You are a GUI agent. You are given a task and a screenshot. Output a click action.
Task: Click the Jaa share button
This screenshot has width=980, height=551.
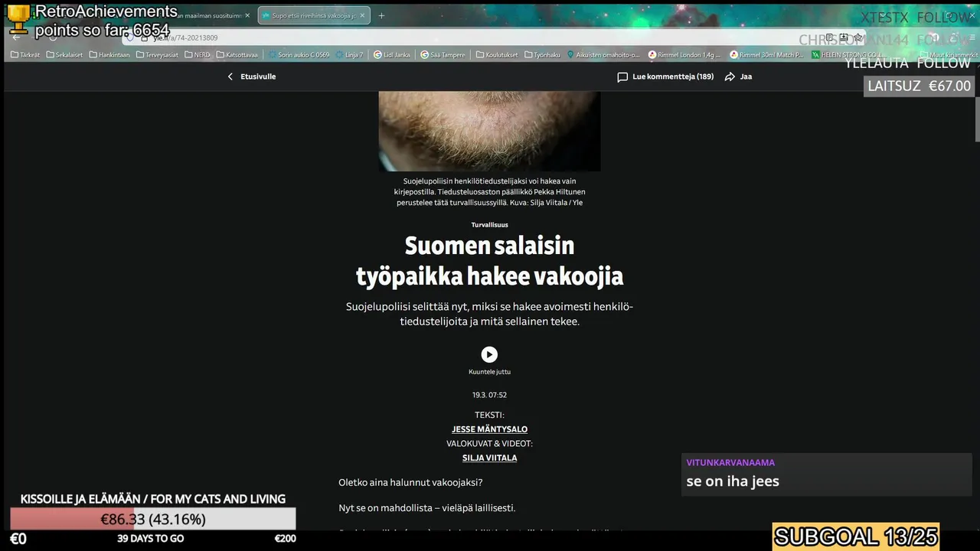click(x=739, y=77)
